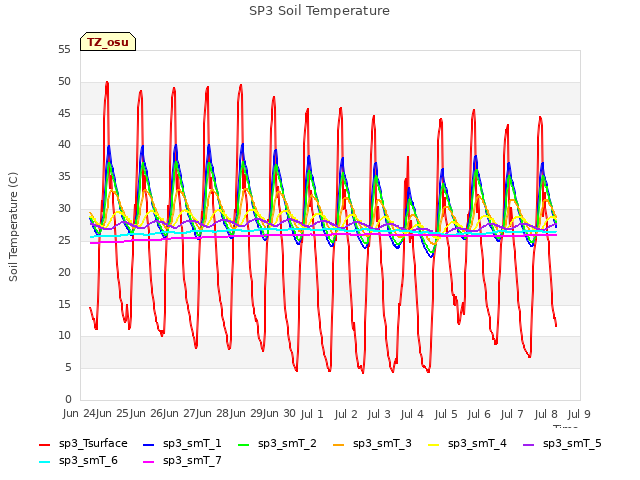Click the Jul 7 date on the x-axis
640x480 pixels.
[x=513, y=415]
